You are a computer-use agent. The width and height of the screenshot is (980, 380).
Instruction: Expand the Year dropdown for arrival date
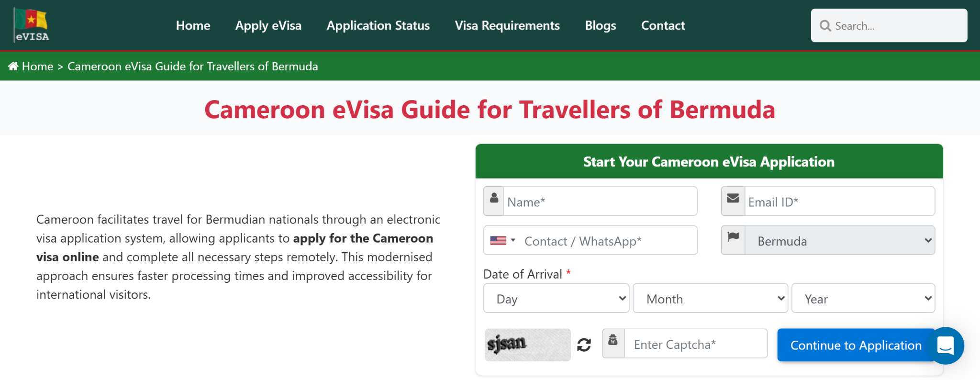(x=863, y=299)
